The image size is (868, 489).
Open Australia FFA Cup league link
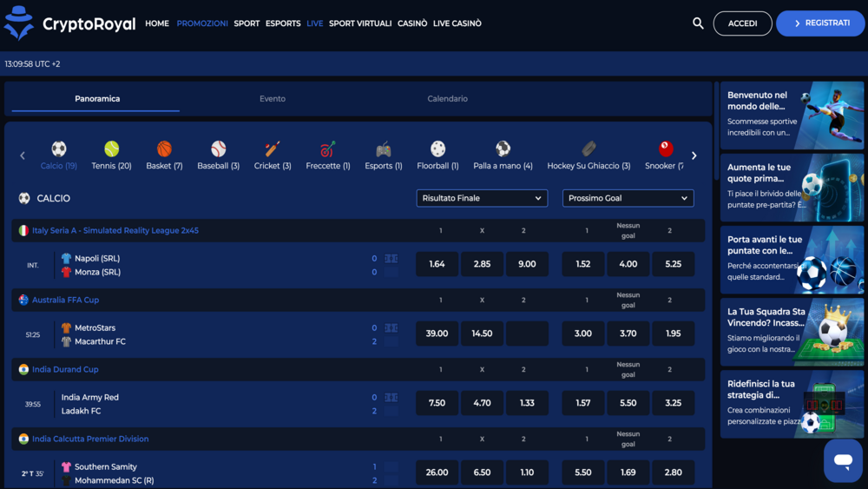coord(65,300)
